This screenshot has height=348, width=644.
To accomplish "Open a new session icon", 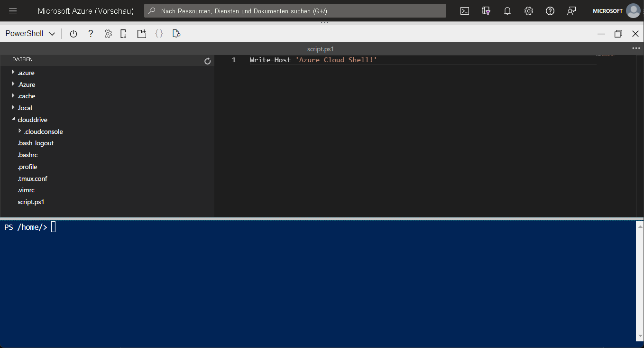I will coord(141,34).
